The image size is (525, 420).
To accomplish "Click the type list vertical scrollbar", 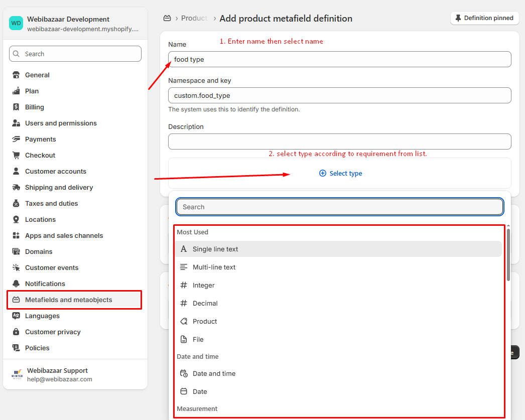I will point(508,256).
